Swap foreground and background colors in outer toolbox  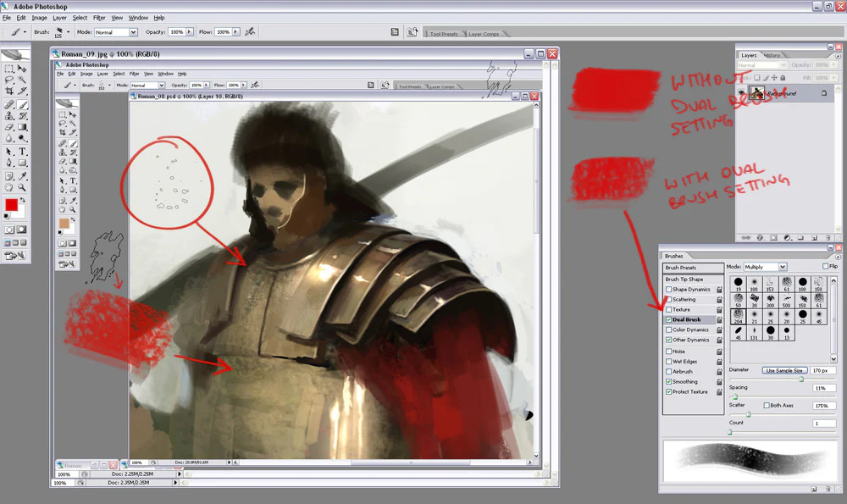(23, 200)
